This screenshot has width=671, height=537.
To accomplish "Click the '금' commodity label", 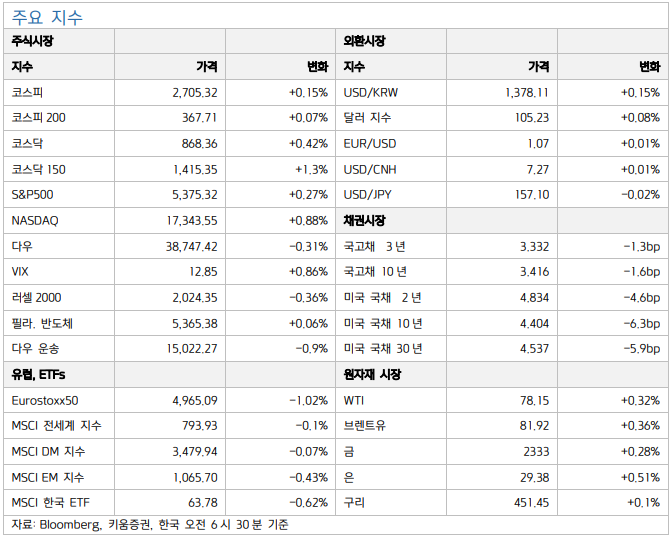I will 349,451.
